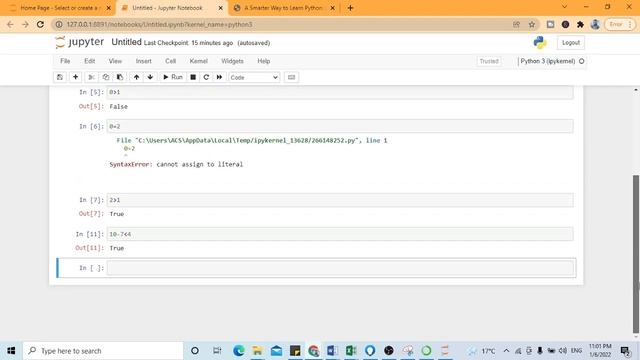640x360 pixels.
Task: Restart the kernel icon
Action: pyautogui.click(x=206, y=77)
